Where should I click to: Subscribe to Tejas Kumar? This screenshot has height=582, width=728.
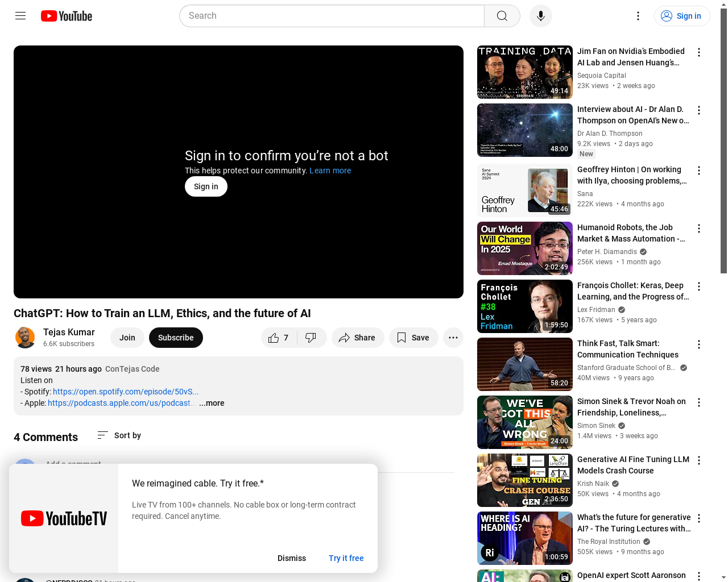click(176, 338)
